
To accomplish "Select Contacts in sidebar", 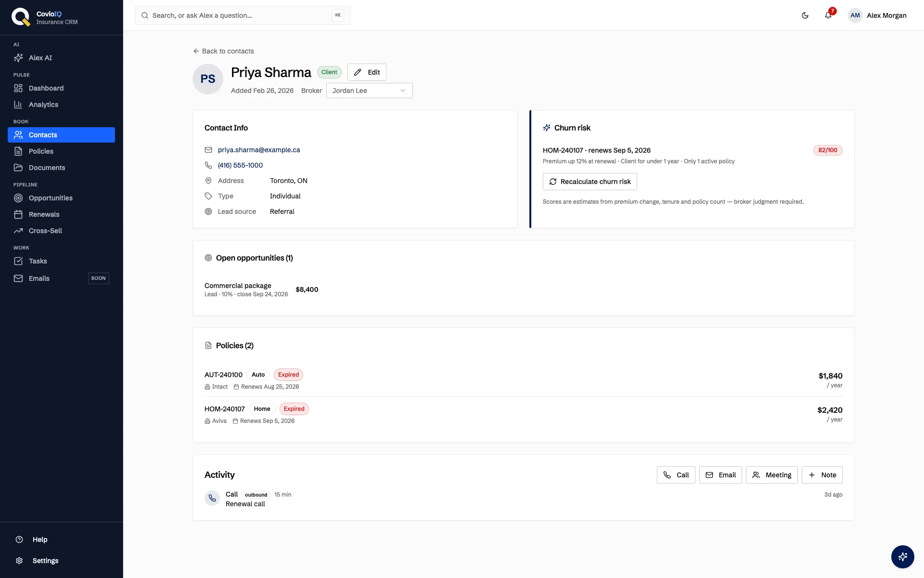I will (61, 135).
